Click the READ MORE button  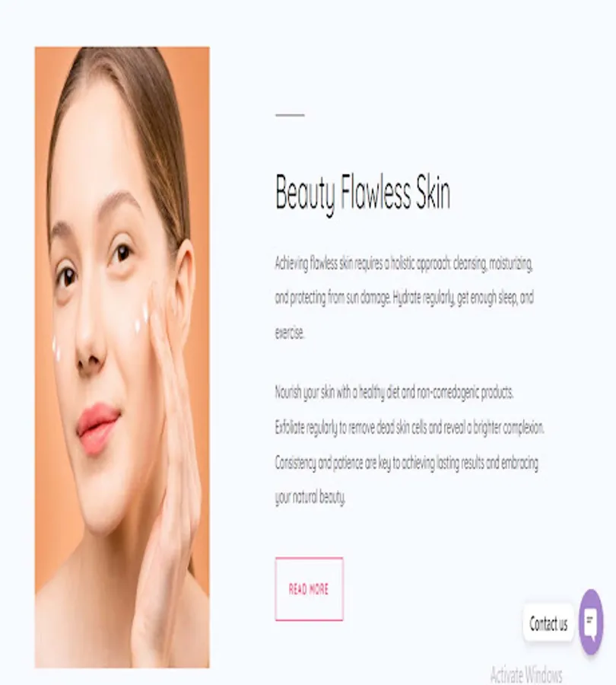pos(309,589)
